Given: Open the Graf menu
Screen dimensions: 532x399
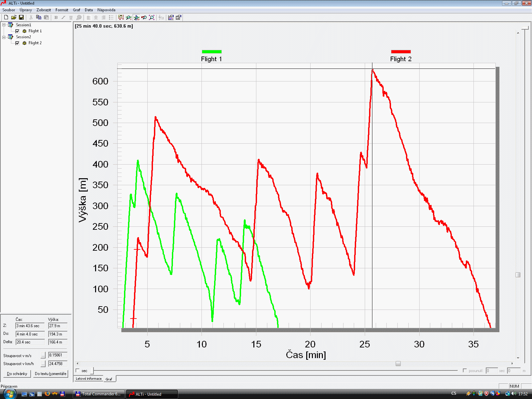Looking at the screenshot, I should [76, 10].
